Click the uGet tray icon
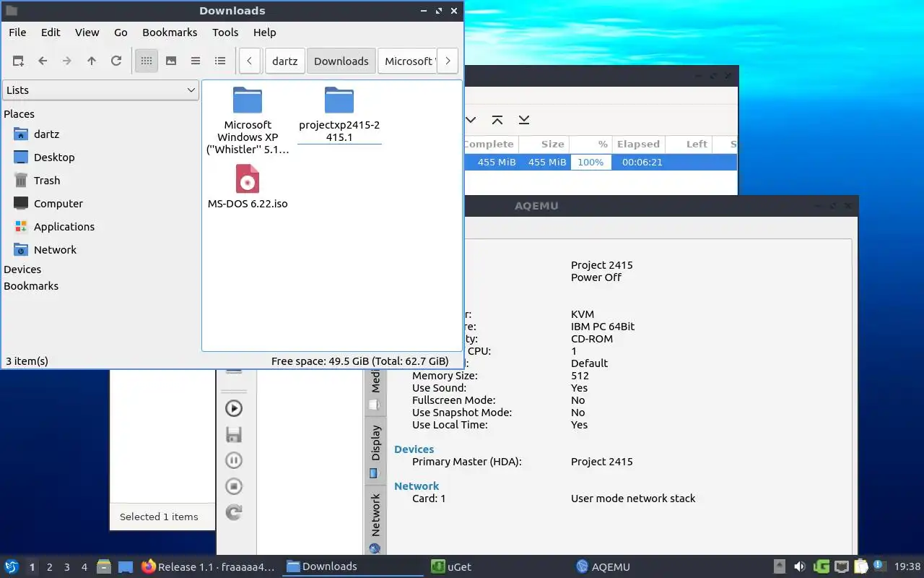 tap(821, 567)
